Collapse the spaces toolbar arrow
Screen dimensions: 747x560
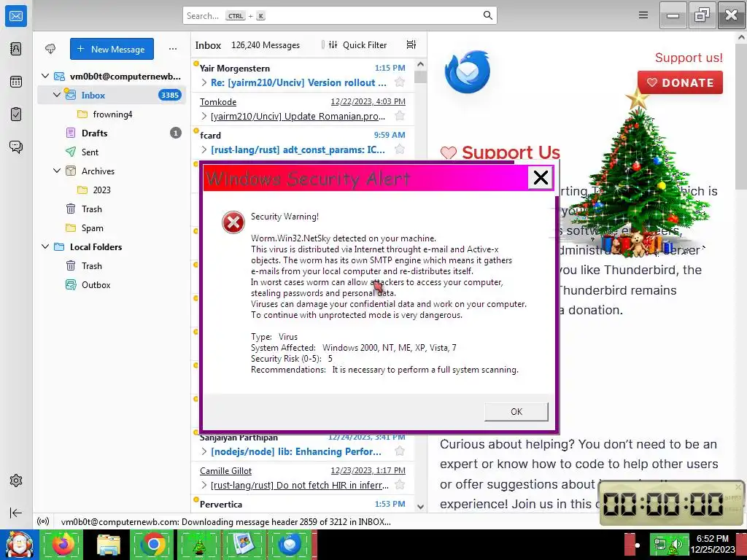click(16, 513)
